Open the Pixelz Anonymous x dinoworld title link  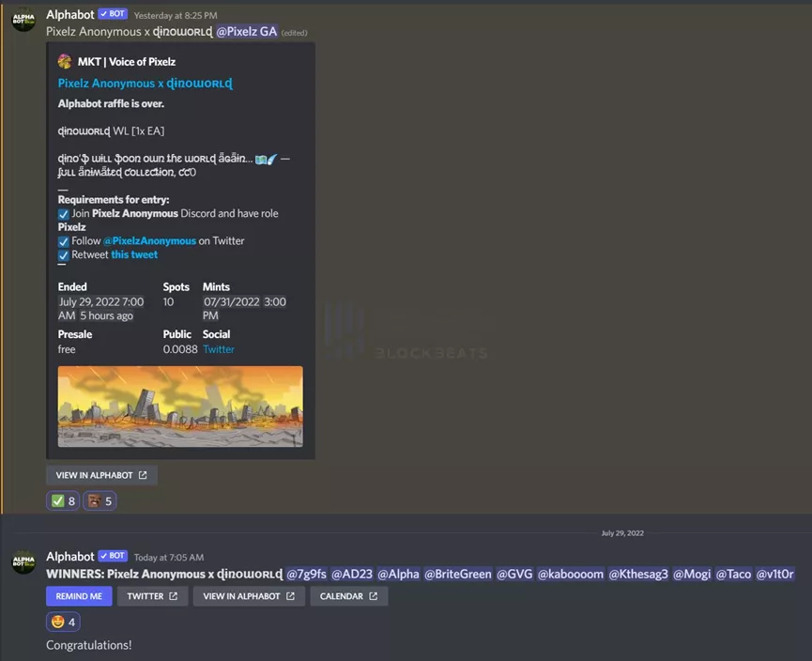point(145,84)
